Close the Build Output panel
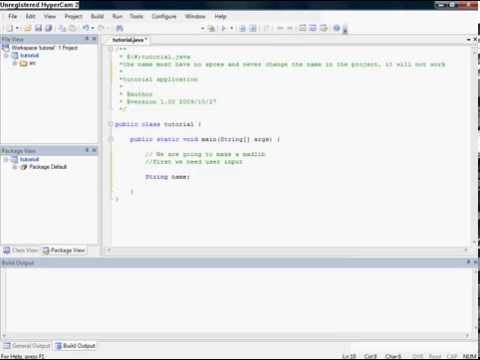The width and height of the screenshot is (480, 360). pos(476,262)
